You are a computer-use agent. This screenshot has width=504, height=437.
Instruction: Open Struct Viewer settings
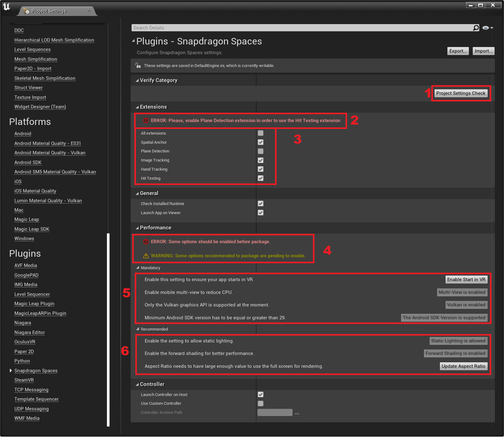(x=29, y=88)
